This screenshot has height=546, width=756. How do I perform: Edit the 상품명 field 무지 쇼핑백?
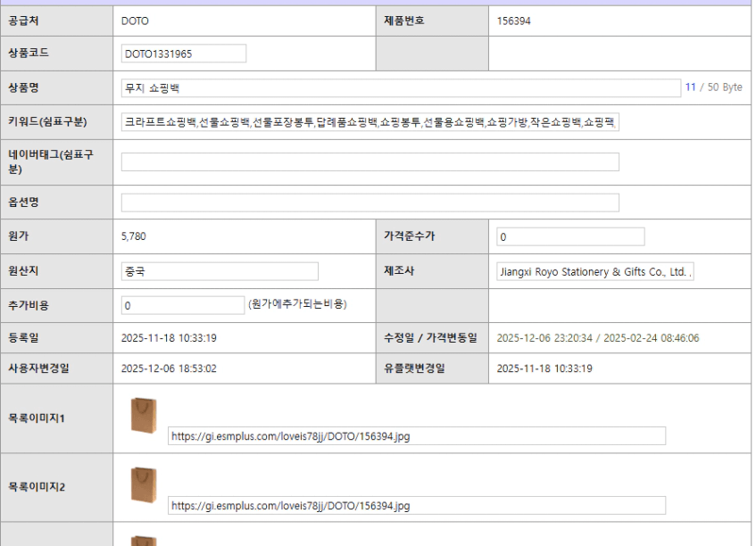(x=401, y=88)
